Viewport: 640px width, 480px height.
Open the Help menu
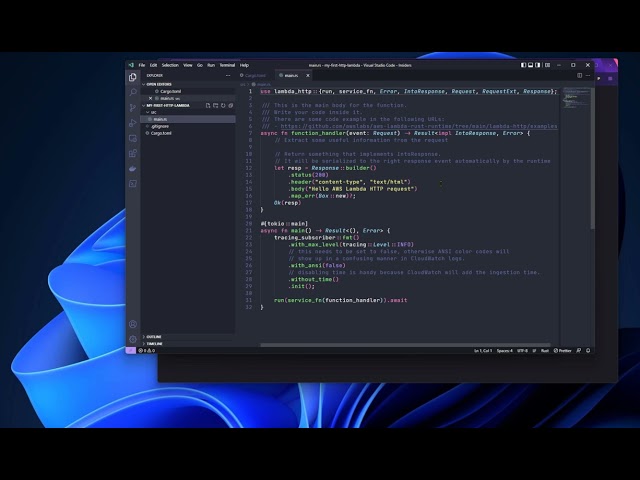(244, 65)
